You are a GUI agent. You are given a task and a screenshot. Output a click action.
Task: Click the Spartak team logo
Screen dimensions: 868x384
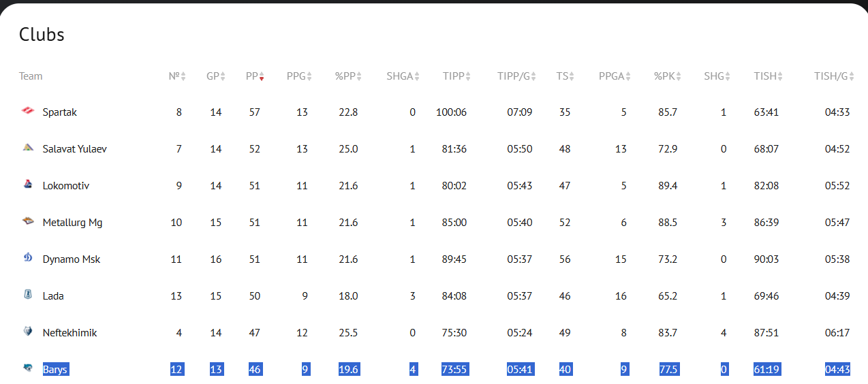[27, 112]
